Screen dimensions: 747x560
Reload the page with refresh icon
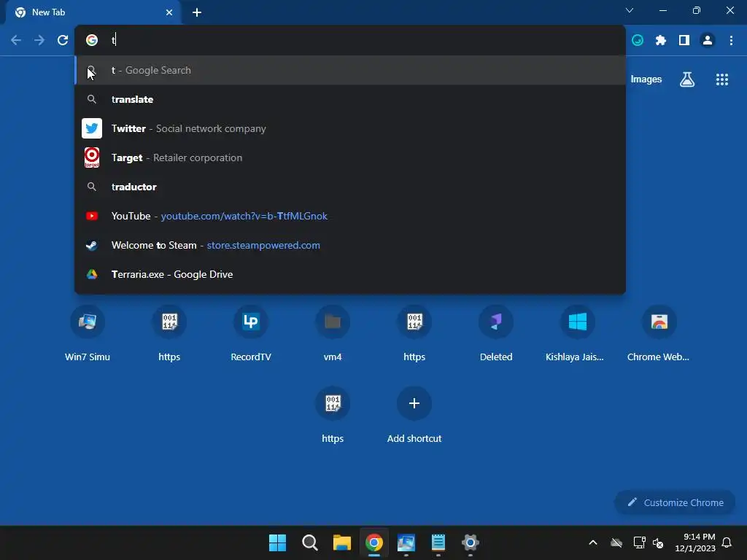point(63,41)
